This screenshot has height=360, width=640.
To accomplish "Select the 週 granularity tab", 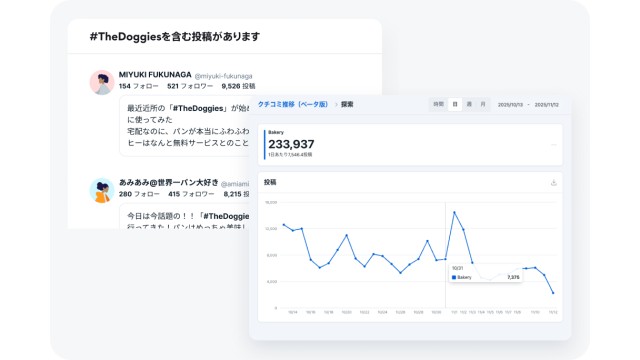I will pyautogui.click(x=469, y=104).
